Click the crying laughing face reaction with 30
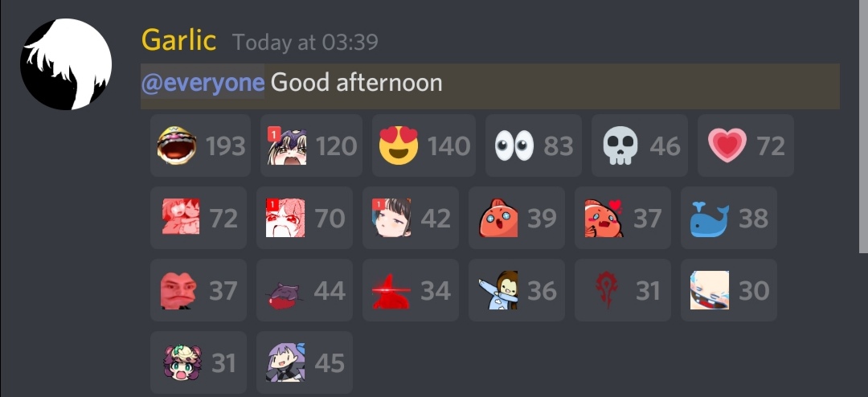This screenshot has width=868, height=397. click(729, 290)
